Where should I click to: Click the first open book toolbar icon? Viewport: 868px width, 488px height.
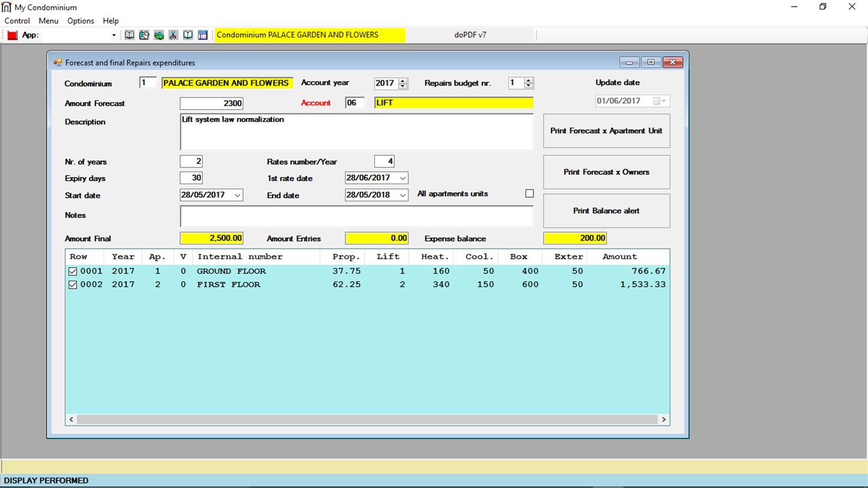click(130, 35)
